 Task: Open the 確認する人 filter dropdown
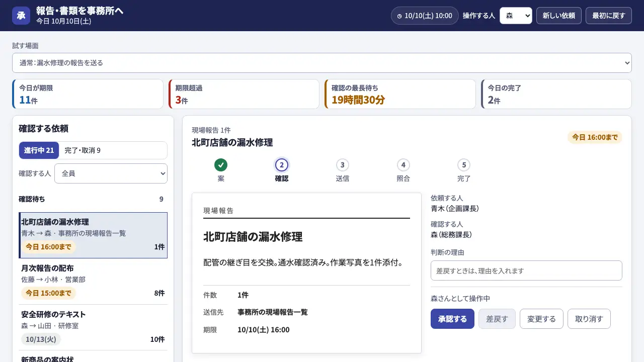(x=111, y=173)
